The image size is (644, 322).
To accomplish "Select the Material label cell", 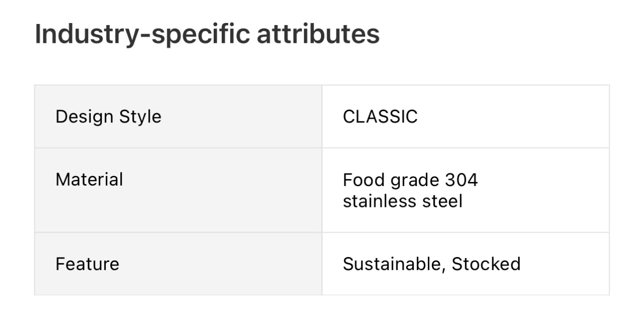I will pyautogui.click(x=178, y=190).
